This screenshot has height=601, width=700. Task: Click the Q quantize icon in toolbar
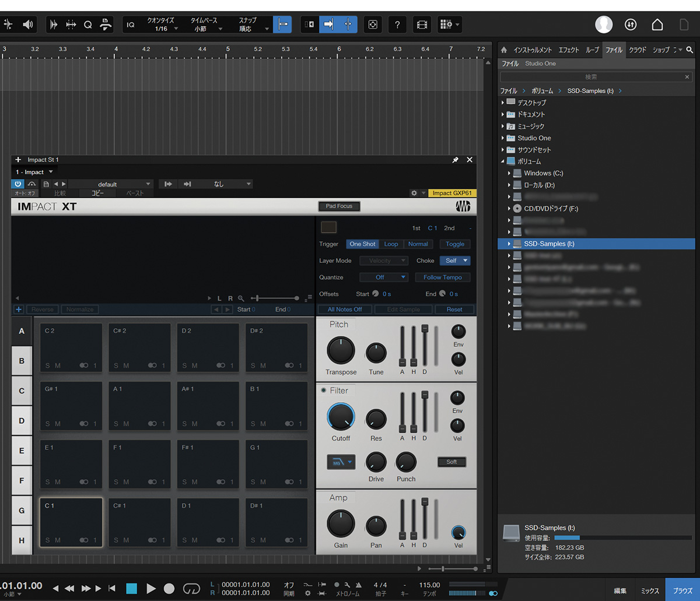(87, 24)
